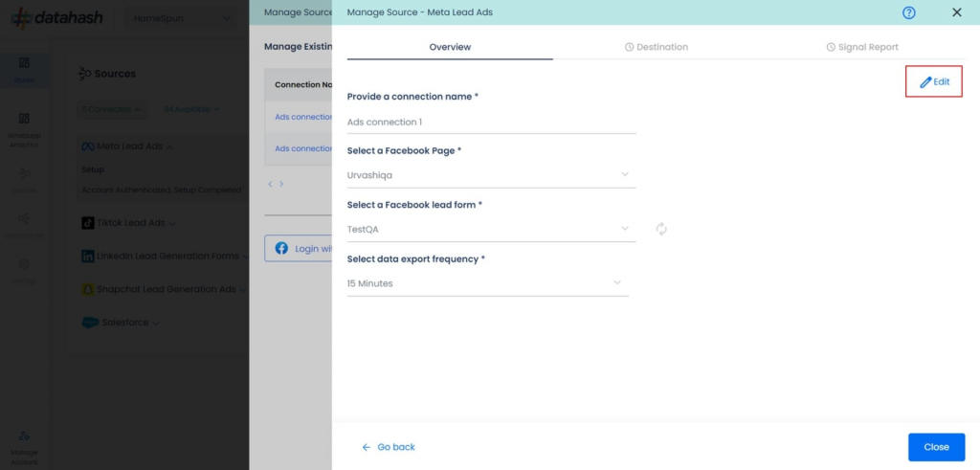Click the Salesforce cloud logo icon
This screenshot has height=470, width=980.
coord(90,323)
